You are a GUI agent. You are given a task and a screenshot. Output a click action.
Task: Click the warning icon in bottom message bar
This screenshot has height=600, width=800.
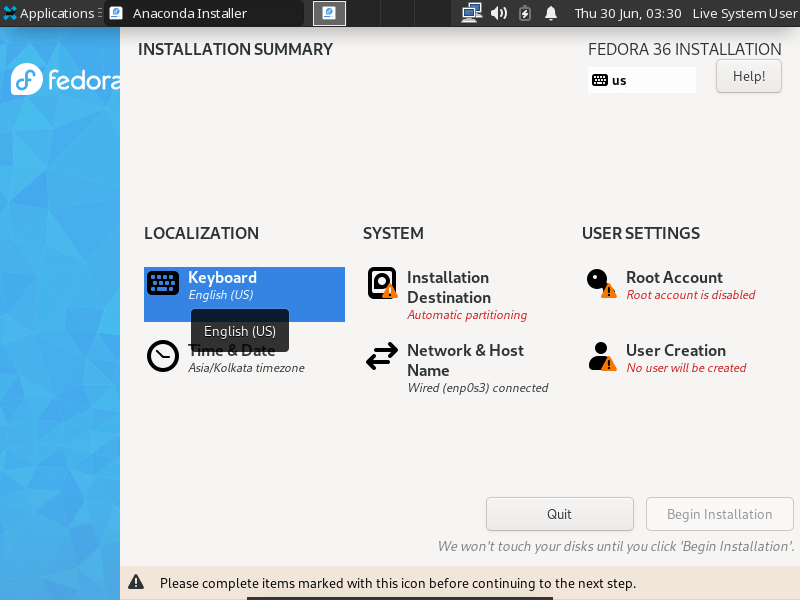coord(136,583)
